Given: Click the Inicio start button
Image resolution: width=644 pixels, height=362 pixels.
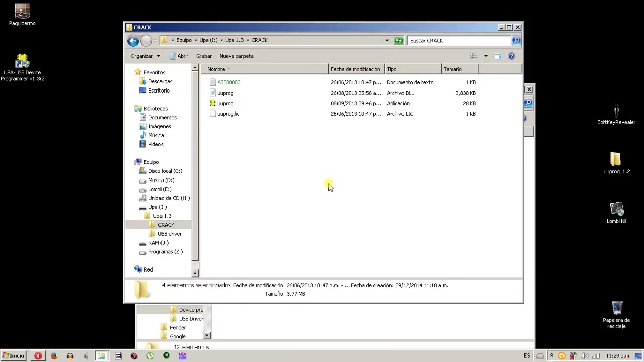Looking at the screenshot, I should coord(13,356).
